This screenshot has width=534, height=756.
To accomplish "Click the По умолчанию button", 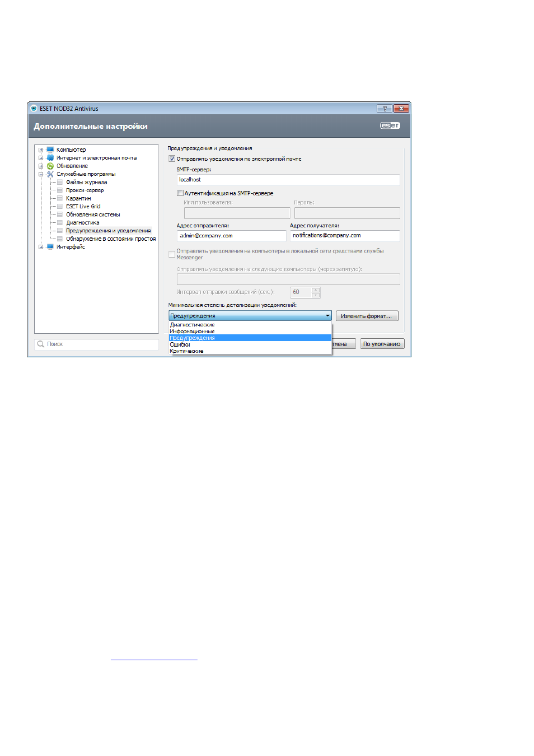I will pyautogui.click(x=382, y=344).
